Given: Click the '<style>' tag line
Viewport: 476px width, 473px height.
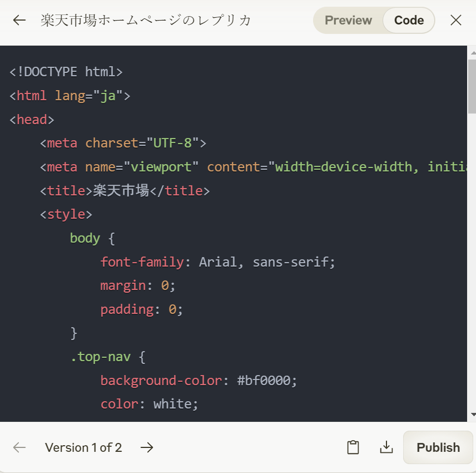Looking at the screenshot, I should point(66,214).
